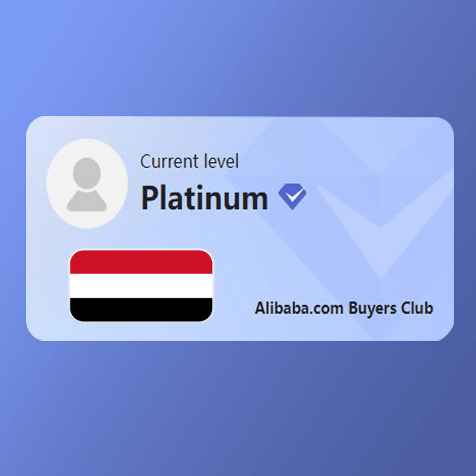The image size is (476, 476).
Task: Pick the black stripe of the flag
Action: tap(141, 310)
